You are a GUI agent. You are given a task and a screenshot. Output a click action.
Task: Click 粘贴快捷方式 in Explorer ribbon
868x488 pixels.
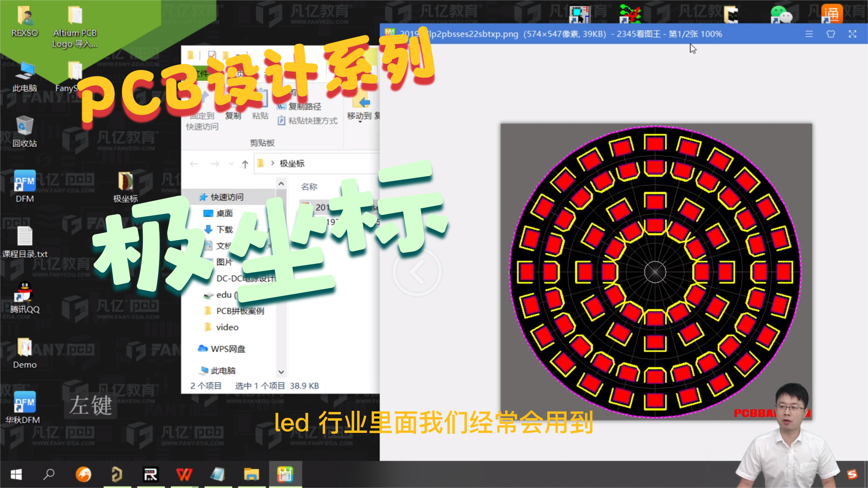307,121
